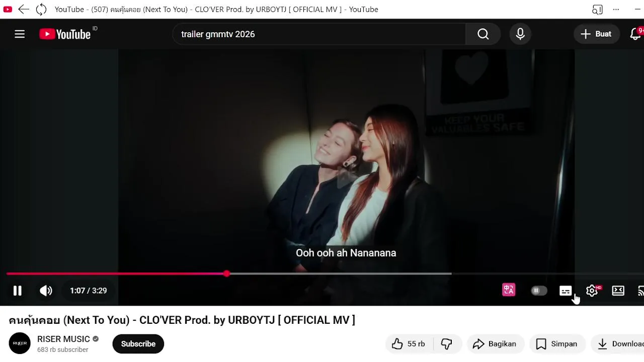Switch to theater mode view
Viewport: 644px width, 362px height.
(618, 291)
